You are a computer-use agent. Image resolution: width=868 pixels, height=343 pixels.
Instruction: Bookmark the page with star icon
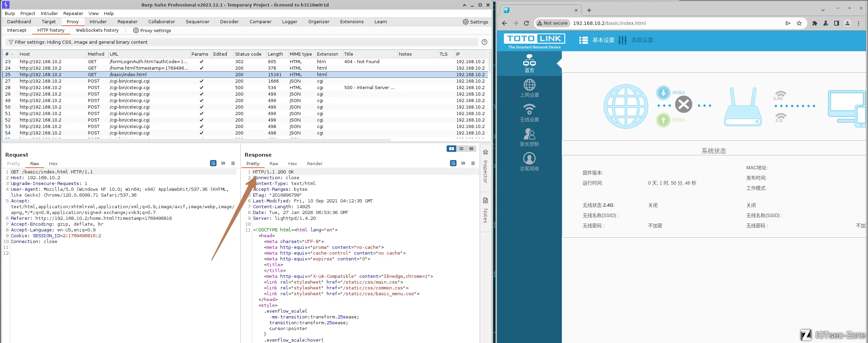799,23
